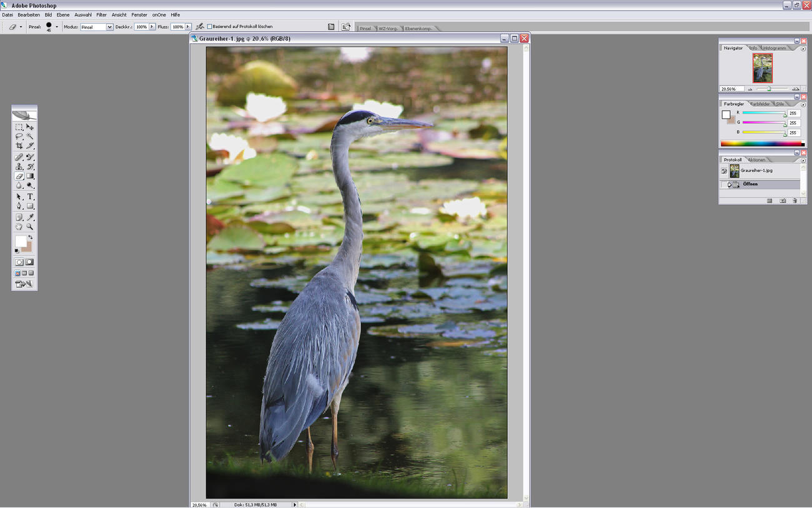Switch to the Aktionen tab
The height and width of the screenshot is (508, 812).
[756, 159]
